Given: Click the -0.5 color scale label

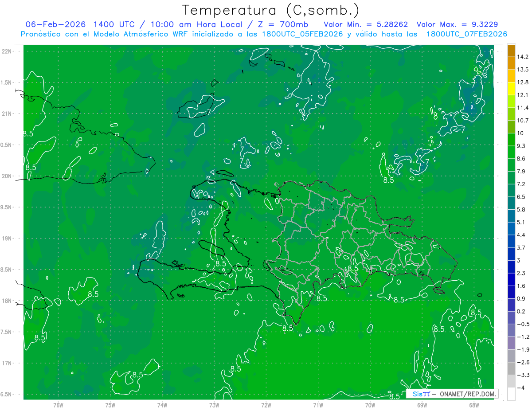Looking at the screenshot, I should (523, 324).
